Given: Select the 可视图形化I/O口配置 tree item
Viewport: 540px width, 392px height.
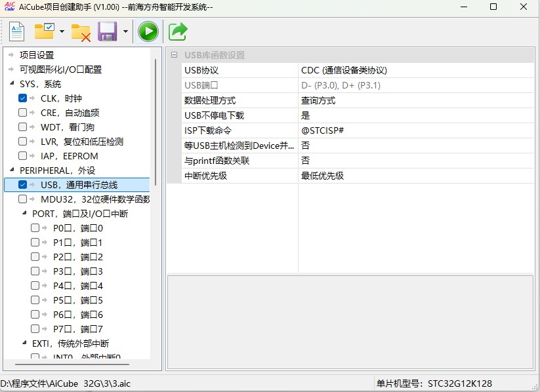Looking at the screenshot, I should (60, 69).
